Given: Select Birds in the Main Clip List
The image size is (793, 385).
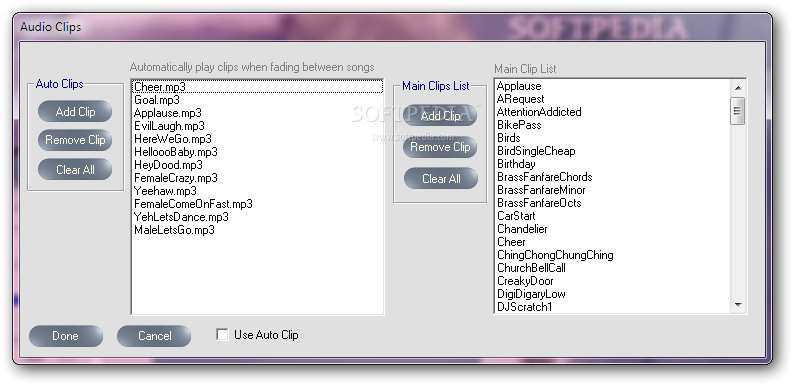Looking at the screenshot, I should pyautogui.click(x=613, y=138).
